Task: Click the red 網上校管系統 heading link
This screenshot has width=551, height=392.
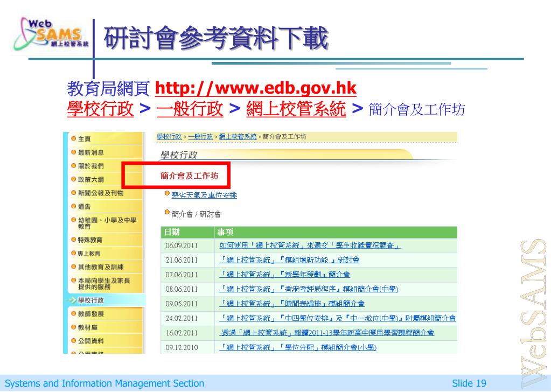Action: point(296,109)
